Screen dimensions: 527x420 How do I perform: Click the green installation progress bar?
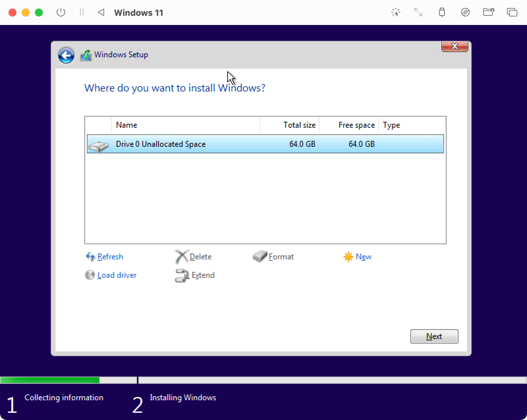[49, 380]
